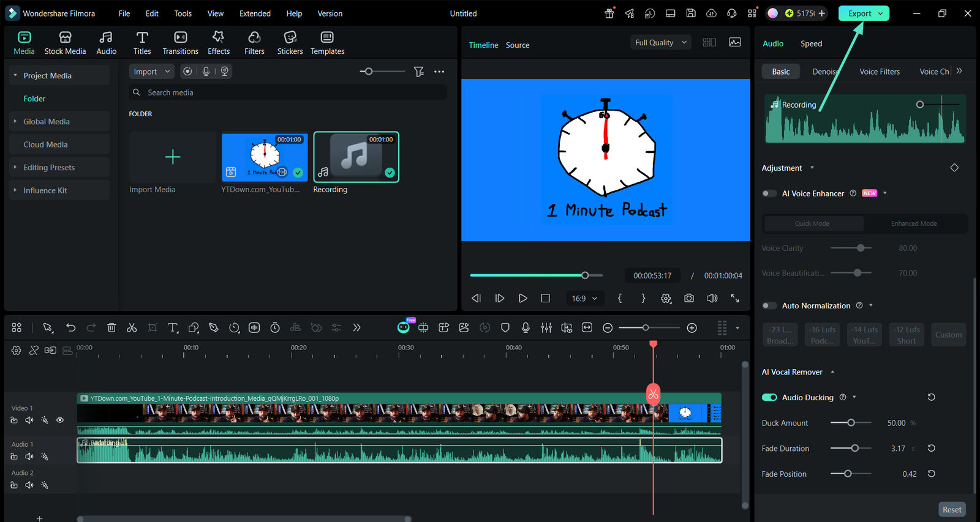Click the filter media icon
Viewport: 980px width, 522px height.
click(x=419, y=72)
